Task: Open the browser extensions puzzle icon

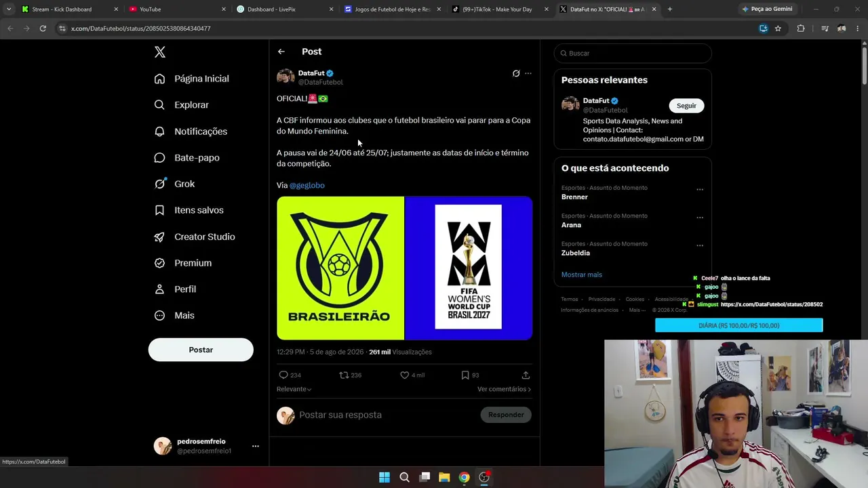Action: (801, 28)
